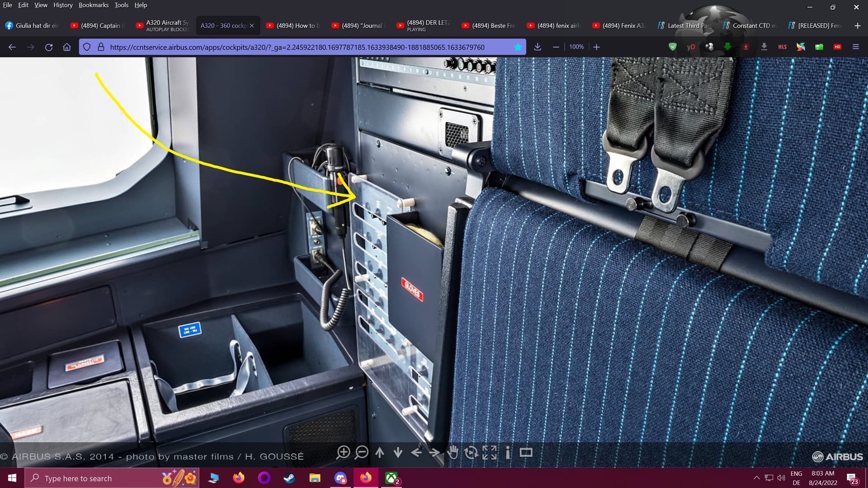
Task: Toggle the panorama auto-rotate icon
Action: point(471,452)
